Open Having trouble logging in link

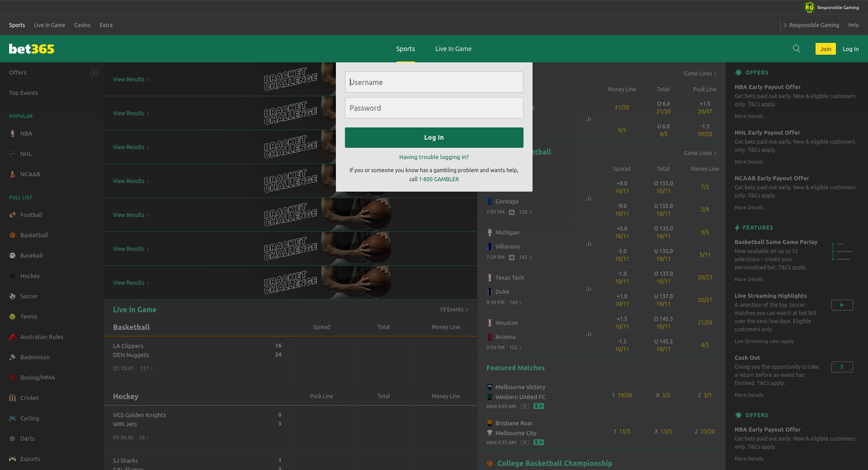(434, 157)
